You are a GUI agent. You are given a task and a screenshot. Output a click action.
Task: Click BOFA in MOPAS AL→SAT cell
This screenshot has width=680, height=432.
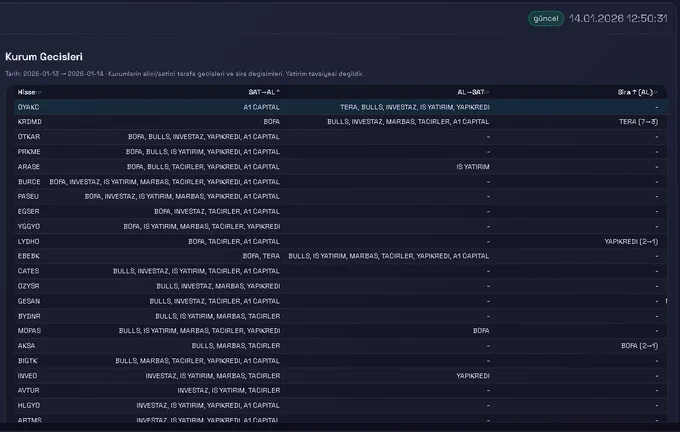pos(481,331)
